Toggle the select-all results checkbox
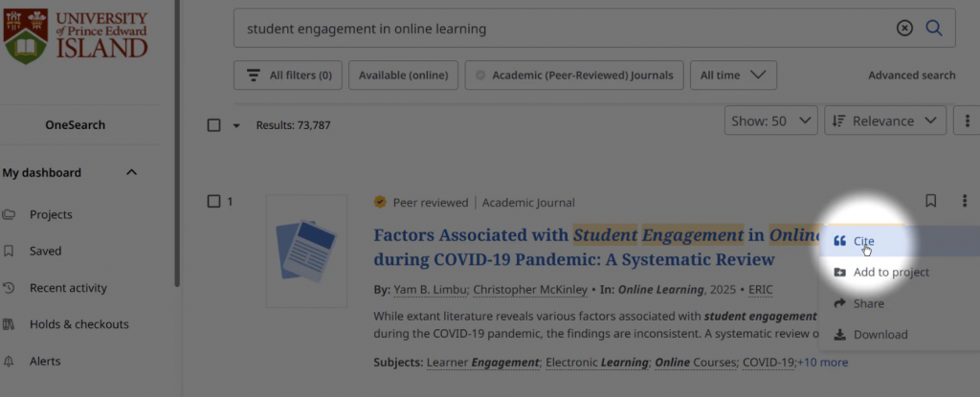 [x=214, y=124]
